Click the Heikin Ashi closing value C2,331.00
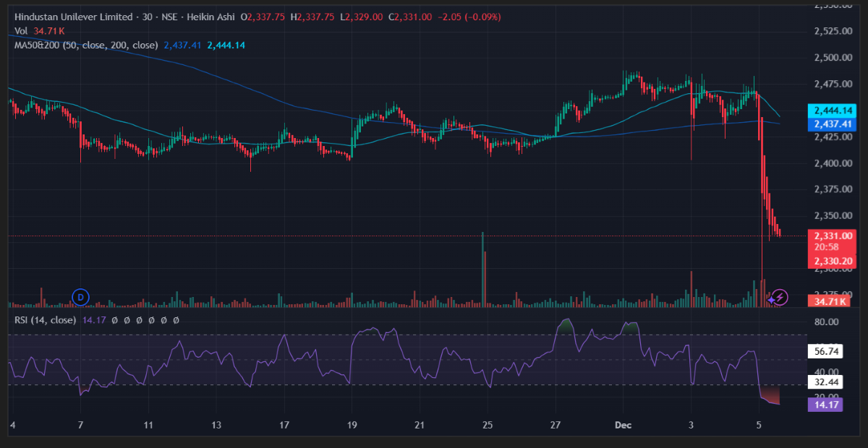868x448 pixels. tap(411, 17)
